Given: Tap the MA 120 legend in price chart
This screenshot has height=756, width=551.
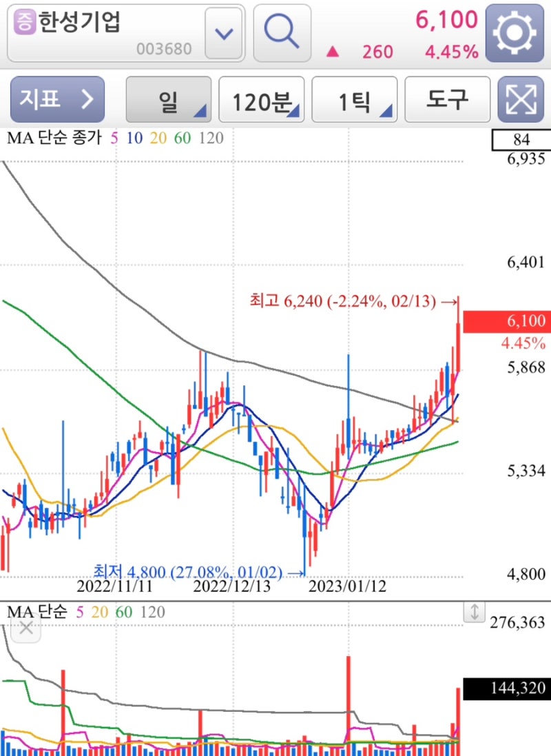Looking at the screenshot, I should click(211, 139).
